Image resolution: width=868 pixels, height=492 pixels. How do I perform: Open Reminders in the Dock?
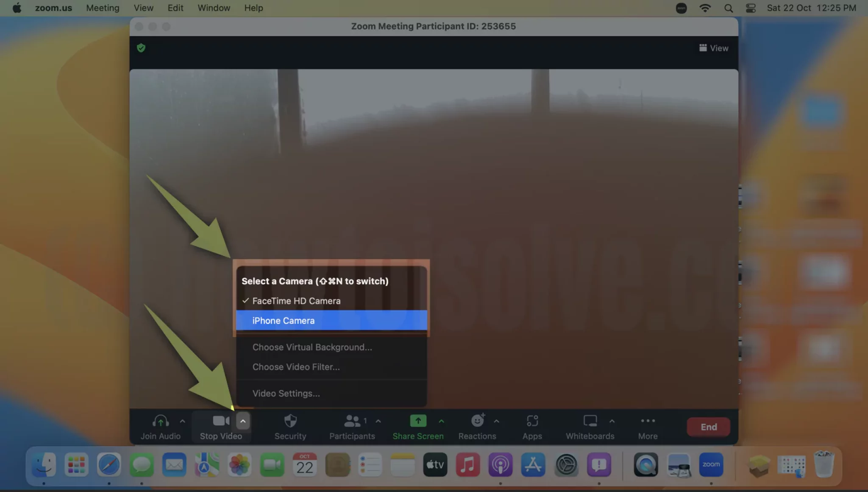pyautogui.click(x=370, y=465)
